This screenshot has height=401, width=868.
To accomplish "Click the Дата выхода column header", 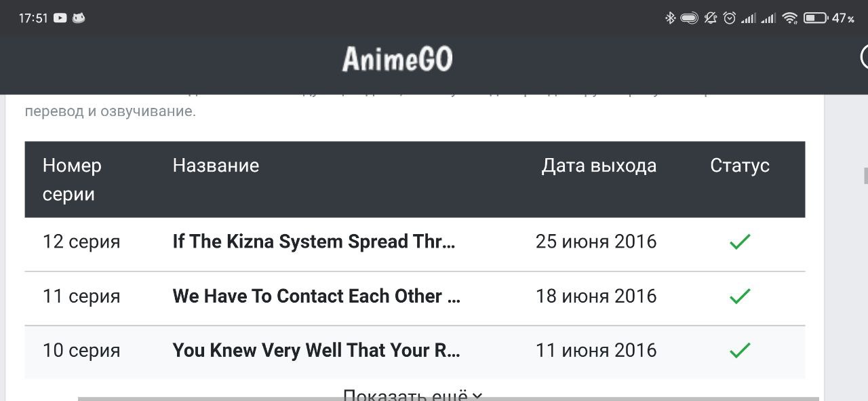I will 599,166.
